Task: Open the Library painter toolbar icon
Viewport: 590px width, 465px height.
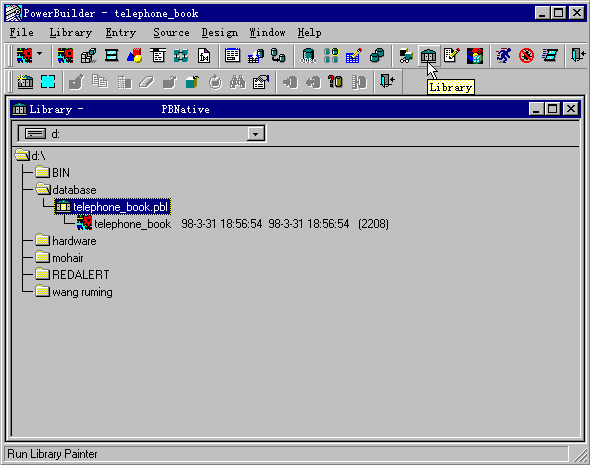Action: (428, 56)
